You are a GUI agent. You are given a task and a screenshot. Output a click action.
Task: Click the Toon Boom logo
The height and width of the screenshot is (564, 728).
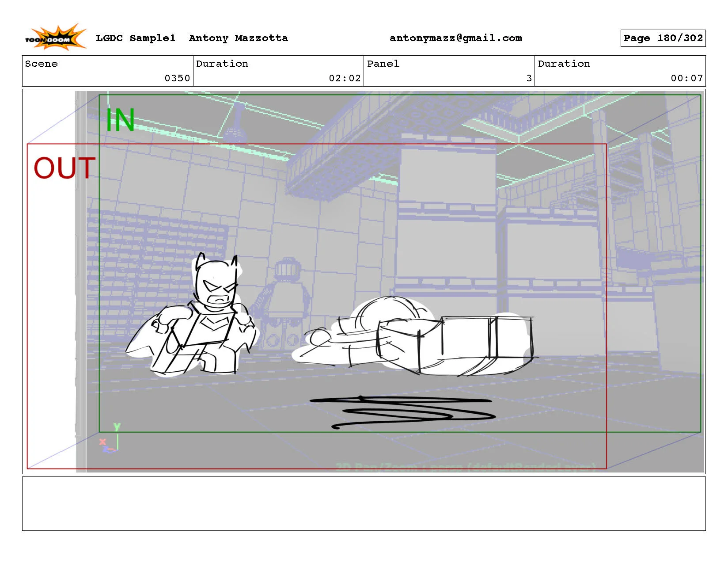55,37
